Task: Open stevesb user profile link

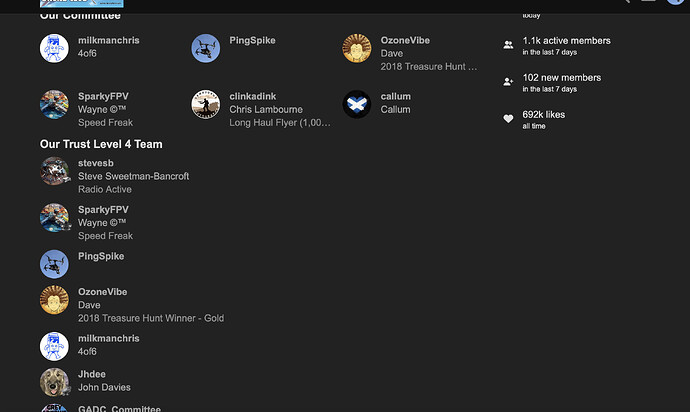Action: (x=96, y=163)
